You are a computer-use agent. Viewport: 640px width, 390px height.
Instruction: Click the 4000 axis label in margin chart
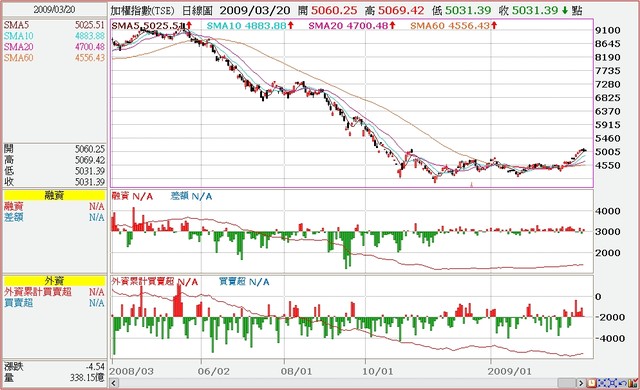point(608,211)
